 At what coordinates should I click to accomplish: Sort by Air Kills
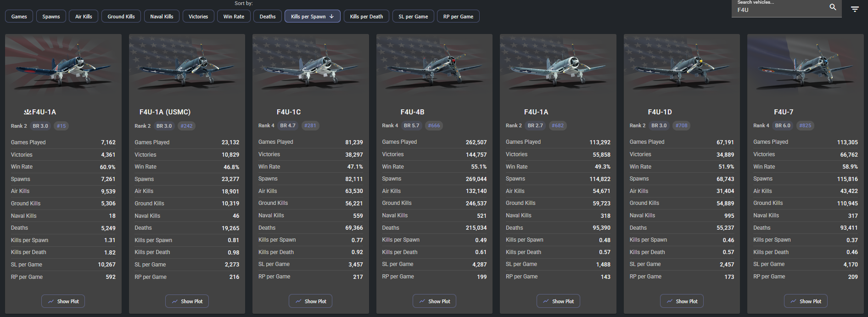[84, 17]
